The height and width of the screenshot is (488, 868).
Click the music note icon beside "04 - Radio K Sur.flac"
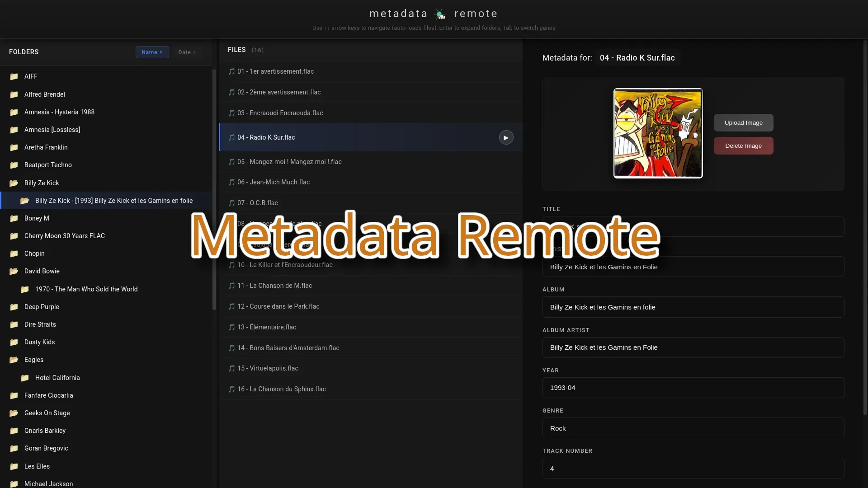[x=232, y=137]
